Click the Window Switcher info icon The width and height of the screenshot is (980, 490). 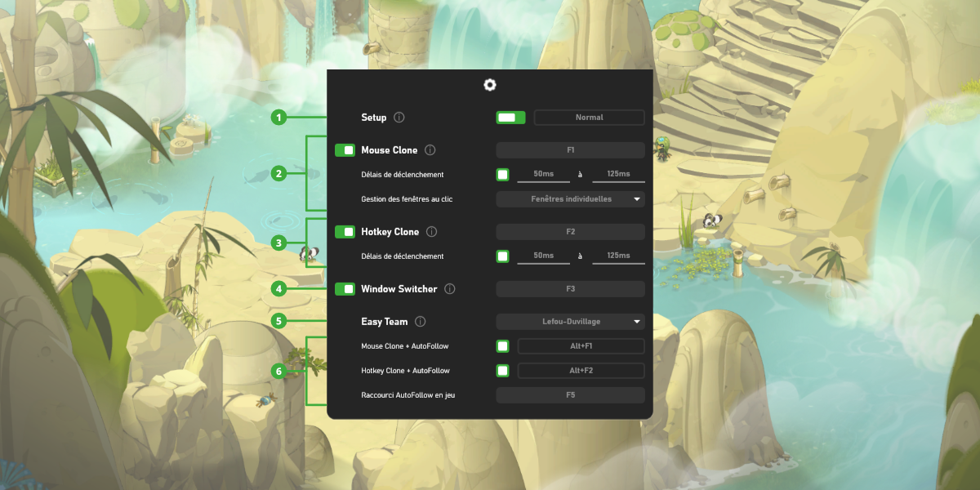click(x=450, y=289)
